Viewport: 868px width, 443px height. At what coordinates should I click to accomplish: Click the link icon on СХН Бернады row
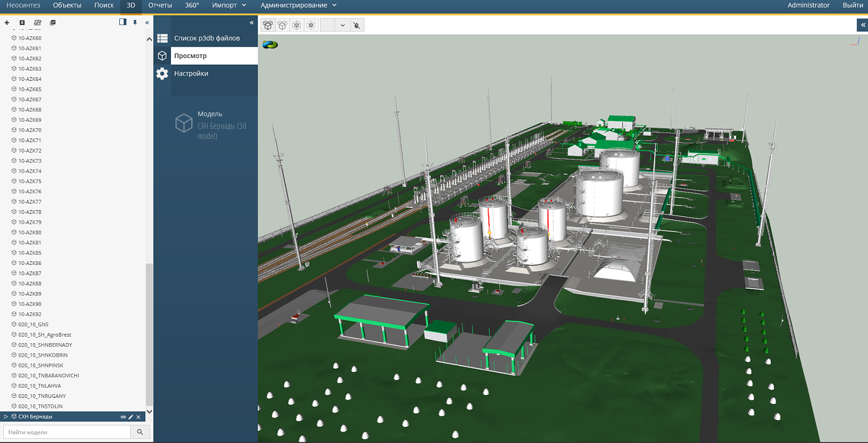tap(123, 417)
